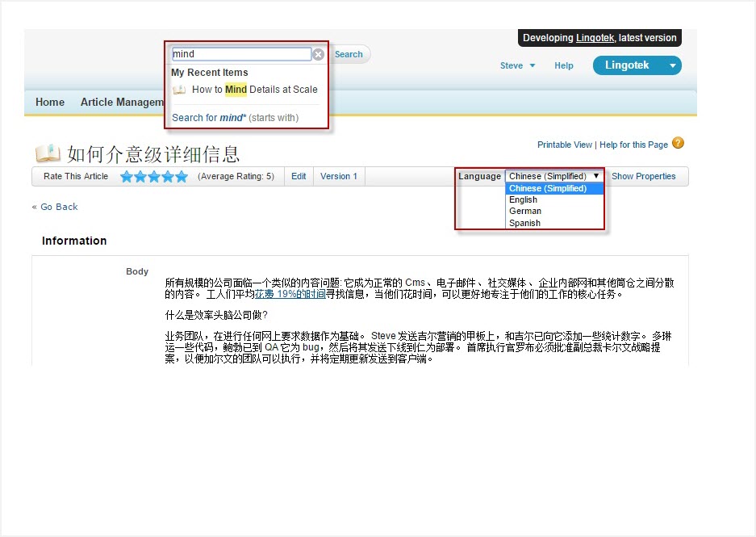Image resolution: width=756 pixels, height=537 pixels.
Task: Click the help question mark icon
Action: point(678,144)
